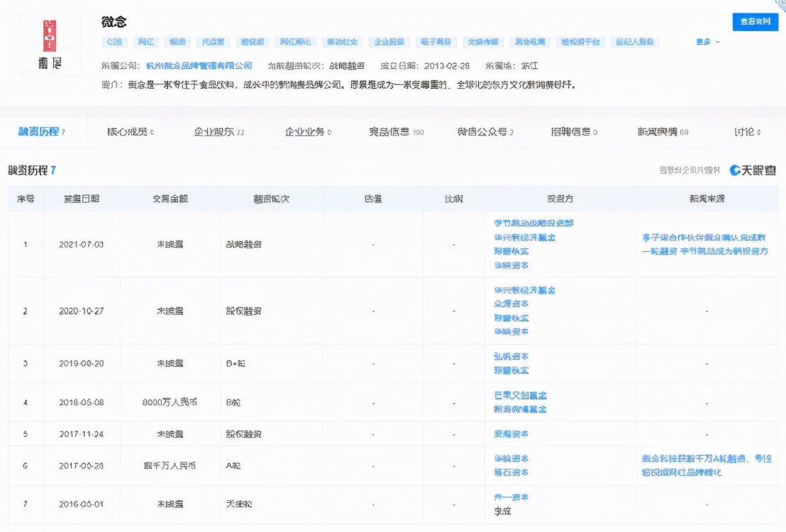786x532 pixels.
Task: Open the 字节跳动战略投资部 investor link
Action: [x=533, y=223]
